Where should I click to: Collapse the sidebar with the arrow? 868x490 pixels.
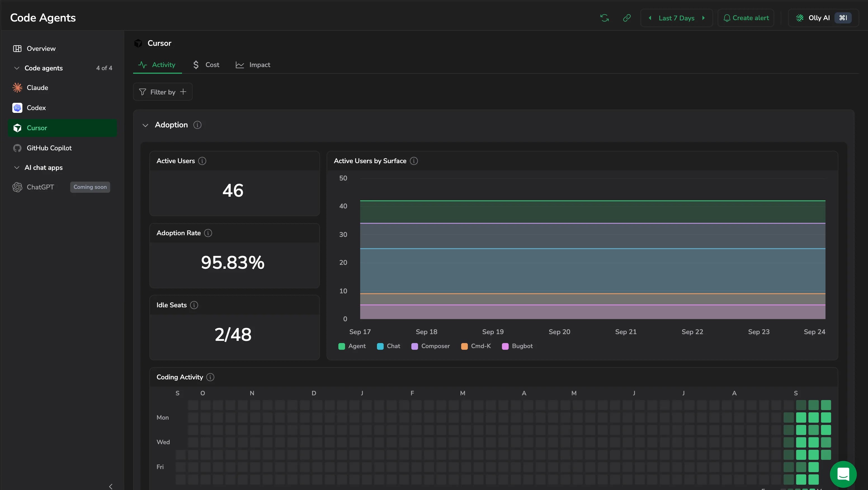point(110,486)
